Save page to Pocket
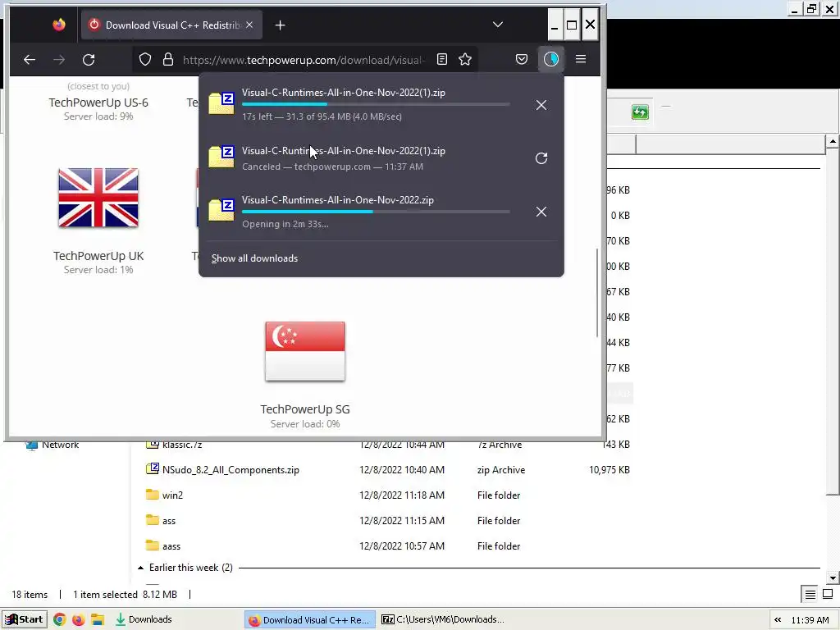 pyautogui.click(x=521, y=59)
